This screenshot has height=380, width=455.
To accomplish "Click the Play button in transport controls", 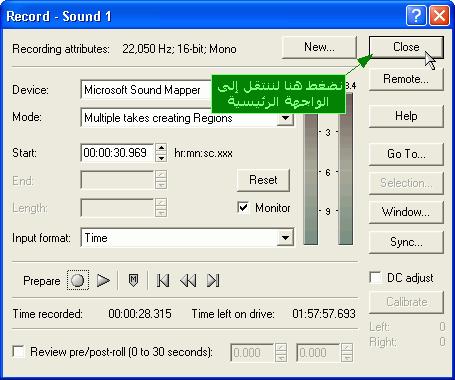I will [x=103, y=280].
